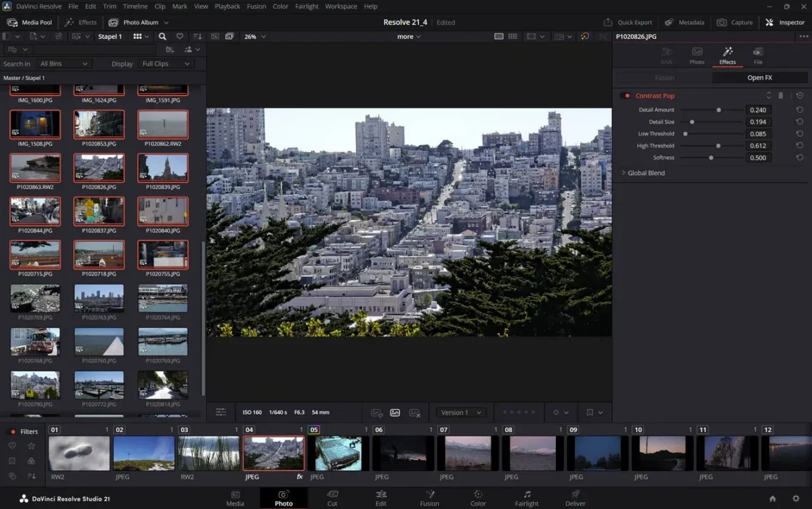Open the Search In All Bins dropdown
The image size is (812, 509).
[63, 64]
